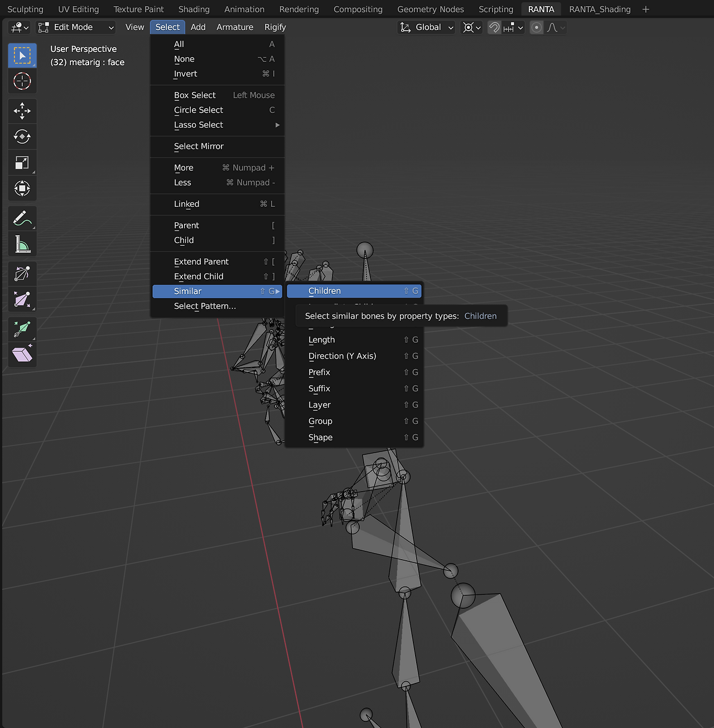Open the RANTA_Shading workspace tab
Screen dimensions: 714x728
[600, 9]
